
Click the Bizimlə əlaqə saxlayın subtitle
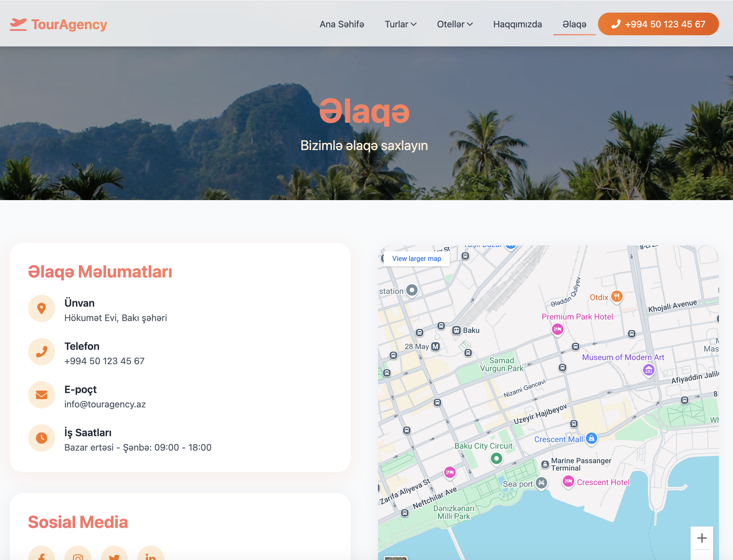pos(364,145)
